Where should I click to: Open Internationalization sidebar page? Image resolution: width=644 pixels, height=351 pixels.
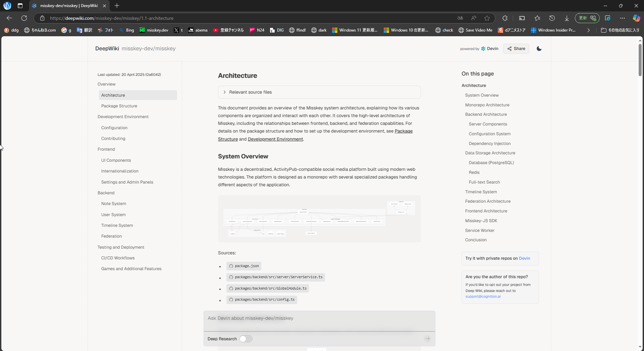pyautogui.click(x=120, y=171)
